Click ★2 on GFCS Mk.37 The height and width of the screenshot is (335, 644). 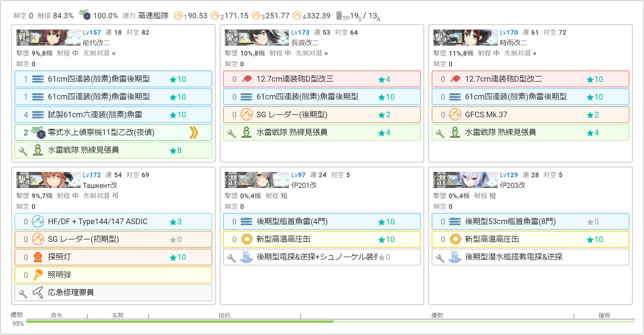coord(592,115)
